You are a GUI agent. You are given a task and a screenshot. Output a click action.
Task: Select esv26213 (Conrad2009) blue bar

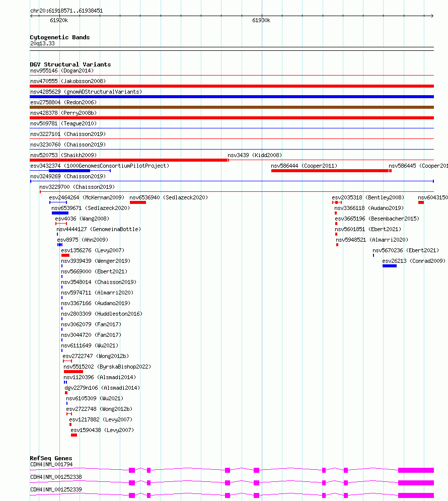click(x=390, y=265)
